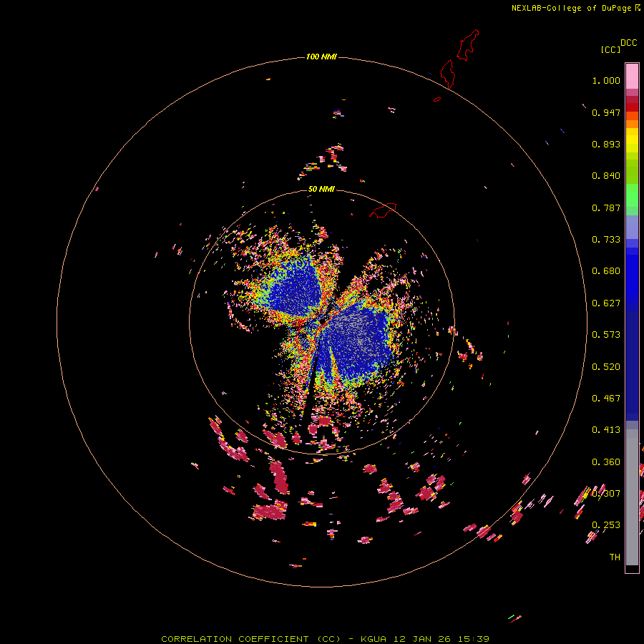644x644 pixels.
Task: Click the 50 NMI range ring label
Action: coord(321,189)
